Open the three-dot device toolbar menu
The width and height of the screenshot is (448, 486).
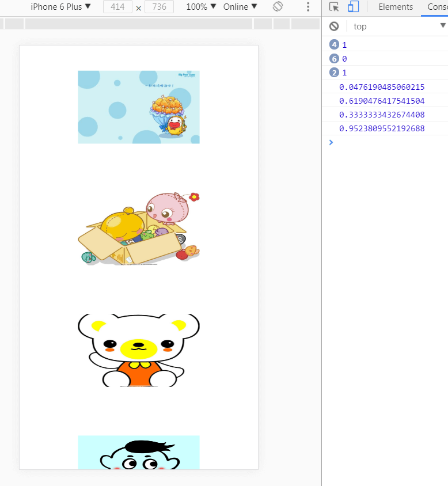pos(308,7)
